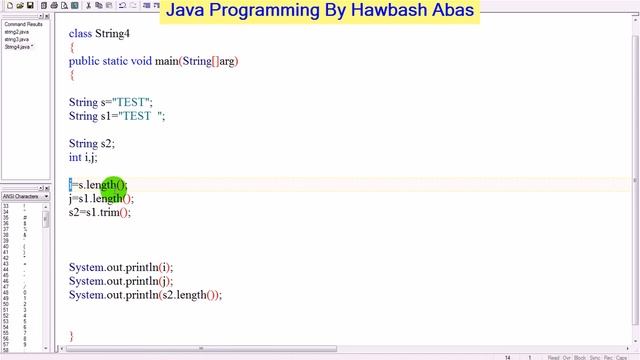Click the ANSI list up arrow

coord(45,207)
